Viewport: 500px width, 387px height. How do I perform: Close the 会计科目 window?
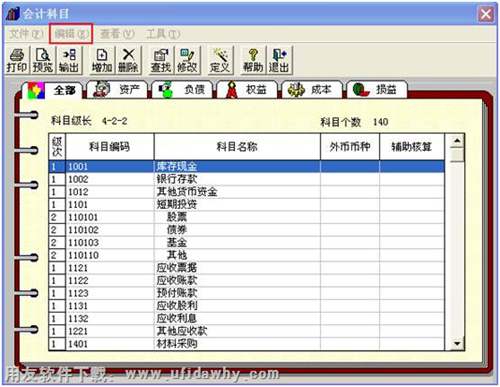tap(486, 14)
